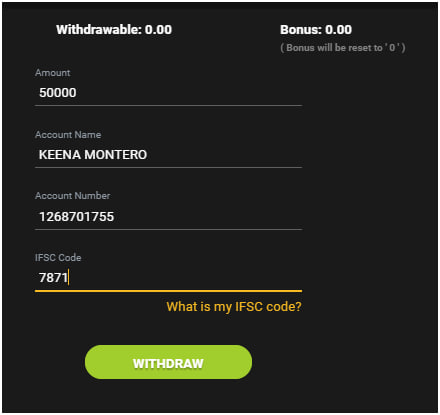Focus the Account Number field showing 1268701755
440x415 pixels.
click(x=168, y=217)
